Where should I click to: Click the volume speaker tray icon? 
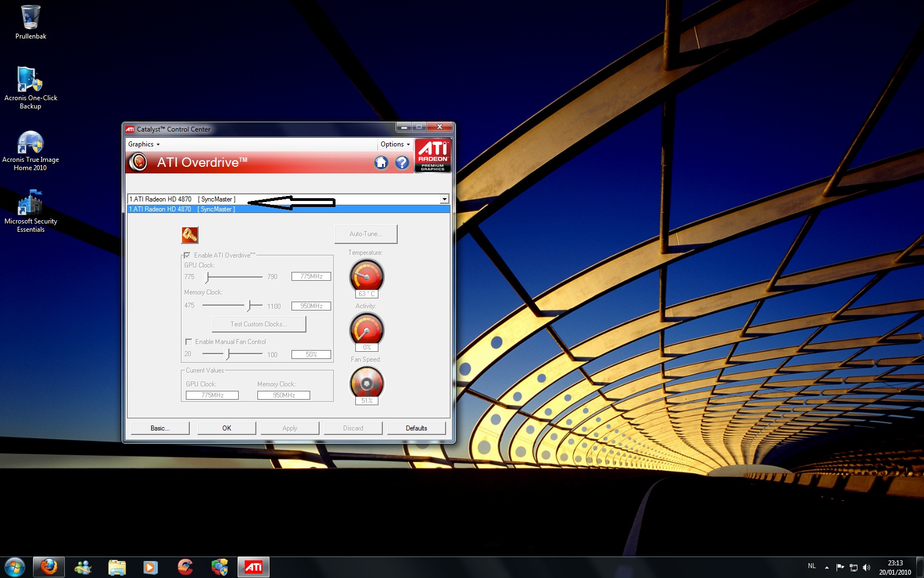(x=867, y=567)
